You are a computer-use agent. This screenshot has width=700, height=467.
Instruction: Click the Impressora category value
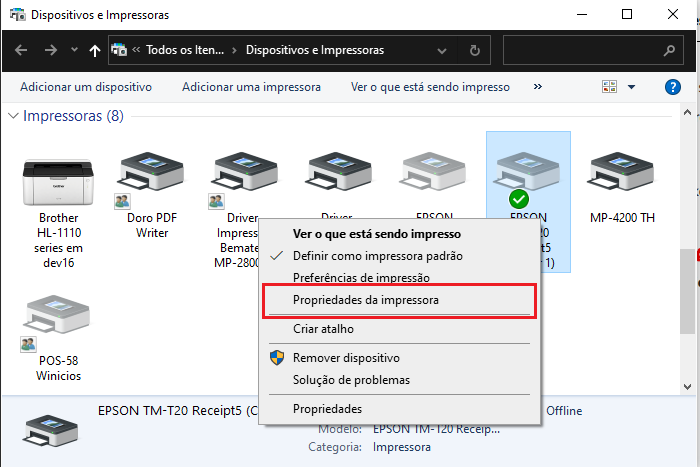tap(402, 447)
